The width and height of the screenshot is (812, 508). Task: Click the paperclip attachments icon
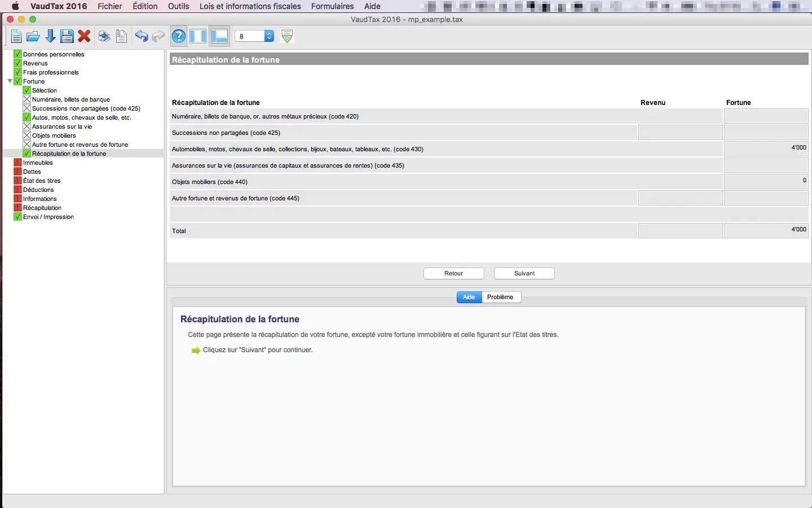pyautogui.click(x=121, y=37)
